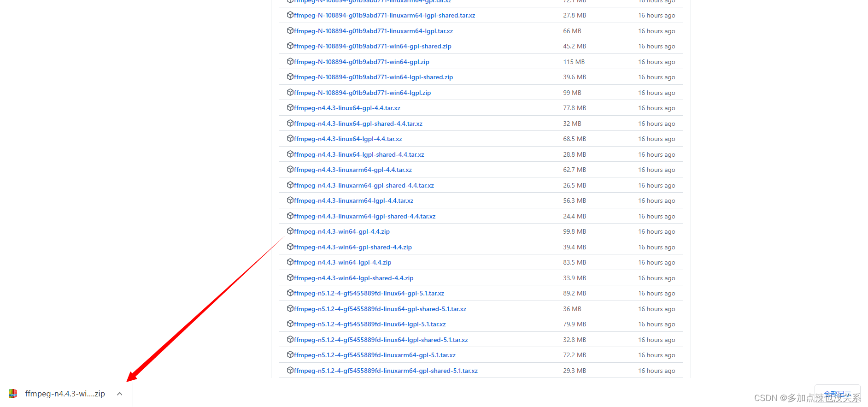Viewport: 868px width, 407px height.
Task: Download ffmpeg-n4.4.3-linuxarm64-lgpl-shared-4.4.tar.xz
Action: (365, 216)
